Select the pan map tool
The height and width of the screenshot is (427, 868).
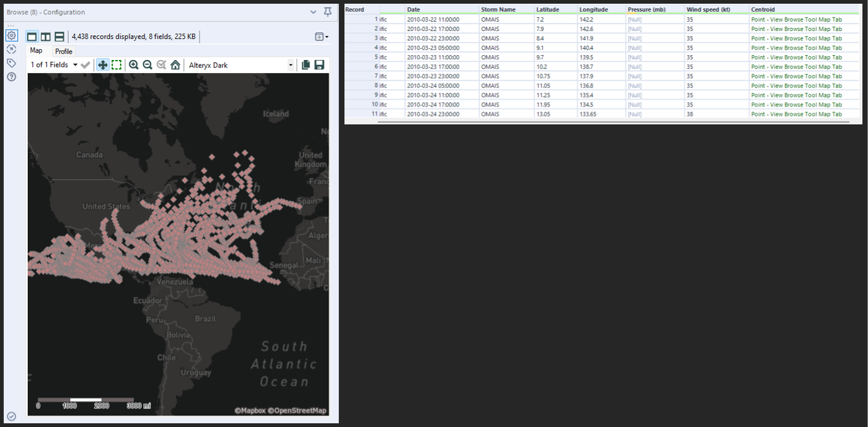pos(103,65)
